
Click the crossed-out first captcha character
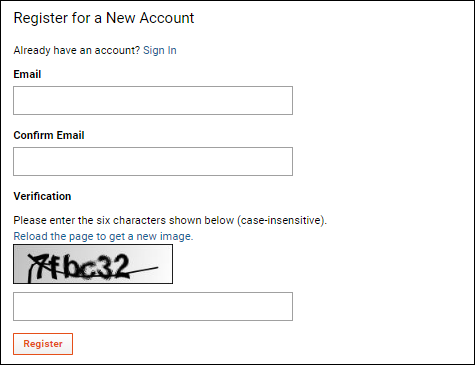click(x=38, y=267)
